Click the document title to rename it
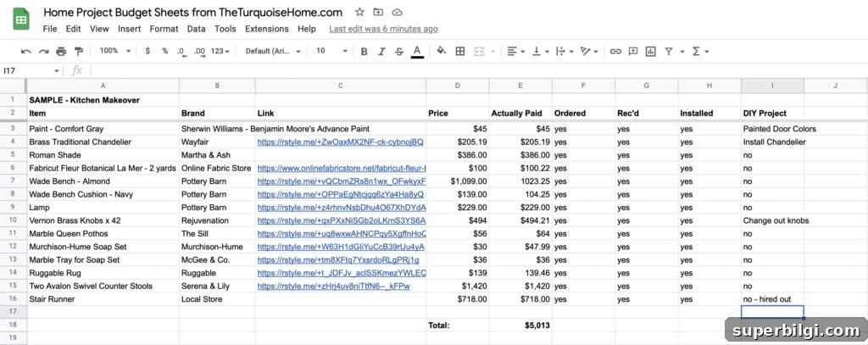Screen dimensions: 868x345 pyautogui.click(x=192, y=12)
